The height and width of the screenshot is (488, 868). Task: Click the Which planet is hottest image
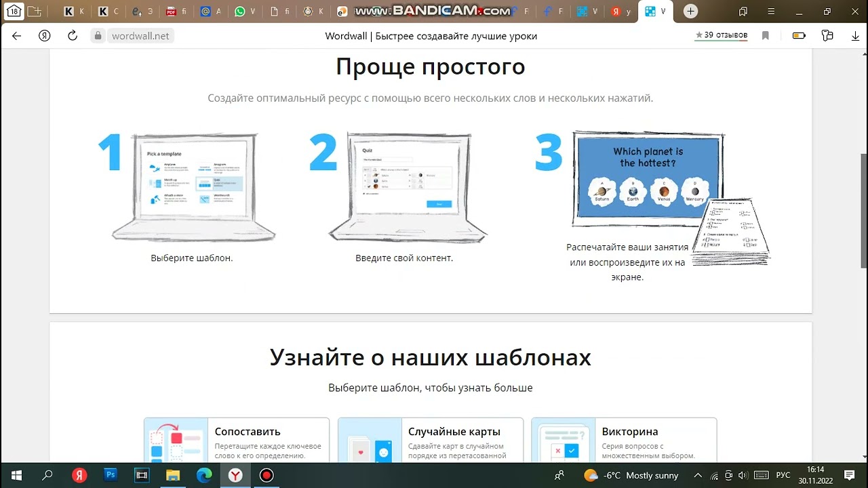647,179
